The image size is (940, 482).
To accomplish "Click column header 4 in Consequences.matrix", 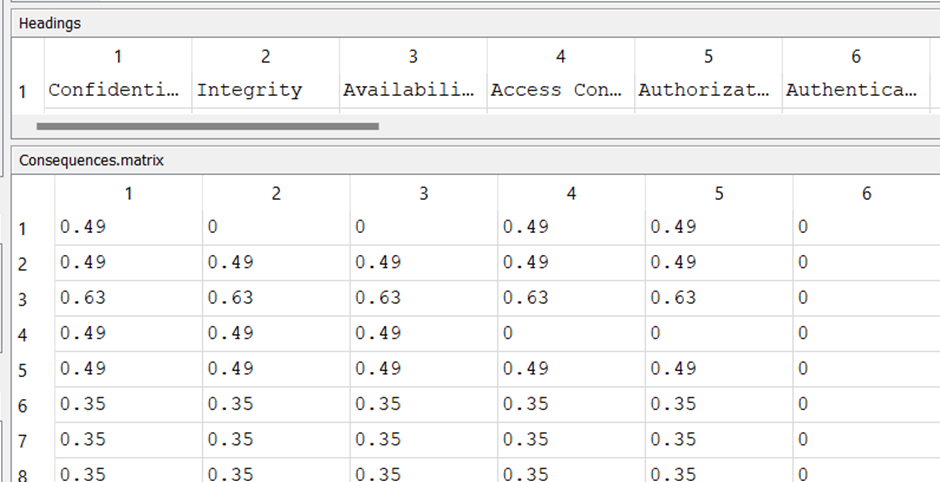I will tap(571, 193).
